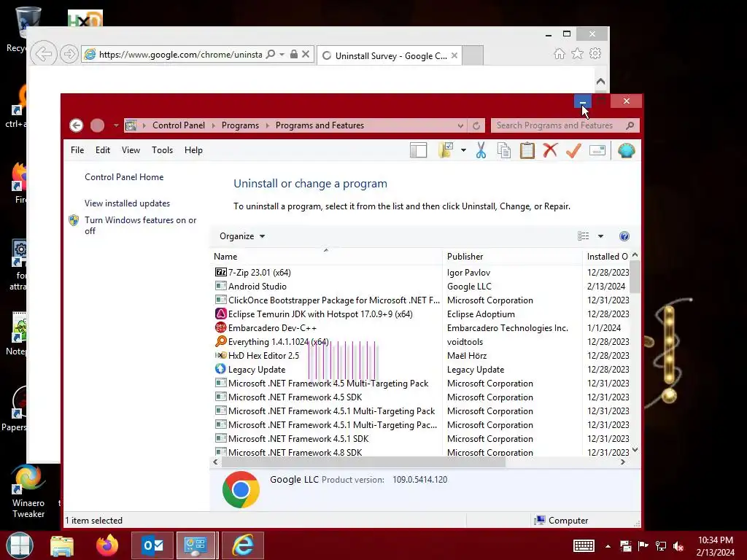Open File Explorer from taskbar
The width and height of the screenshot is (747, 560).
pos(63,545)
